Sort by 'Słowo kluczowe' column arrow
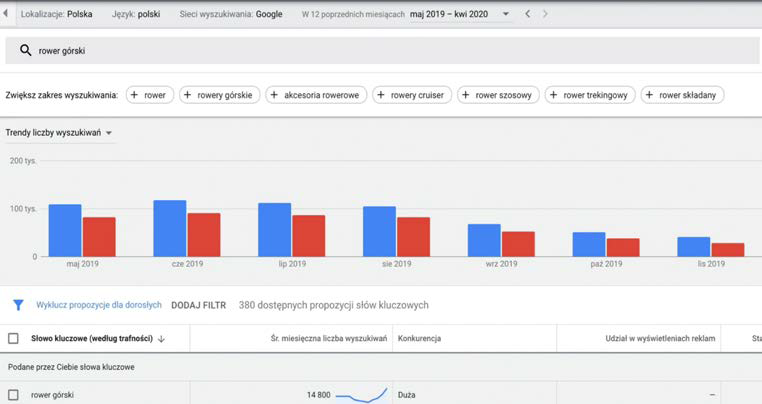Screen dimensions: 762x404 coord(161,339)
